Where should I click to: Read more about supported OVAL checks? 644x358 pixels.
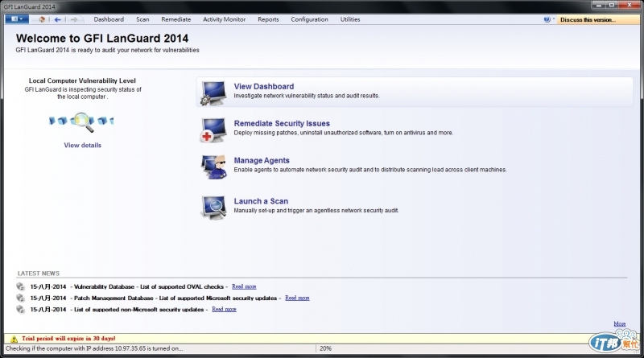244,286
